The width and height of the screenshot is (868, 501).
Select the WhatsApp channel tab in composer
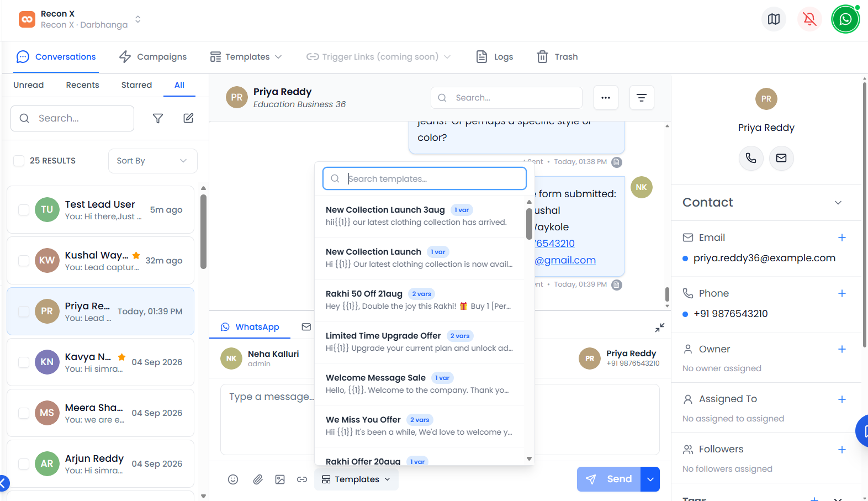click(250, 327)
